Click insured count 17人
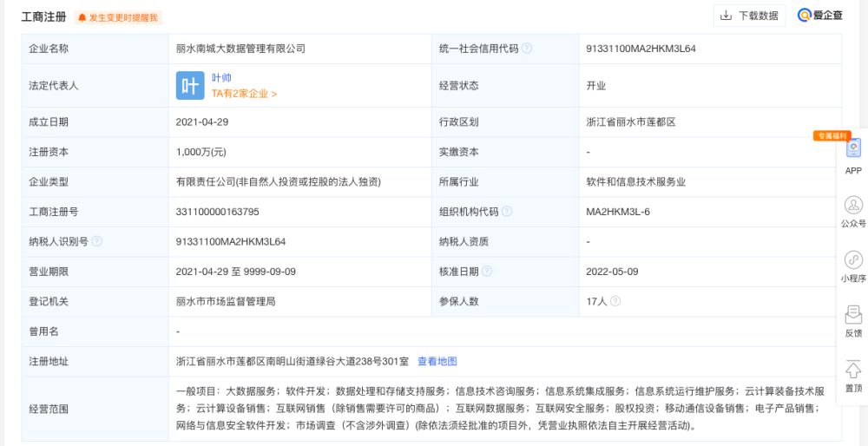Viewport: 868px width, 446px height. (597, 302)
